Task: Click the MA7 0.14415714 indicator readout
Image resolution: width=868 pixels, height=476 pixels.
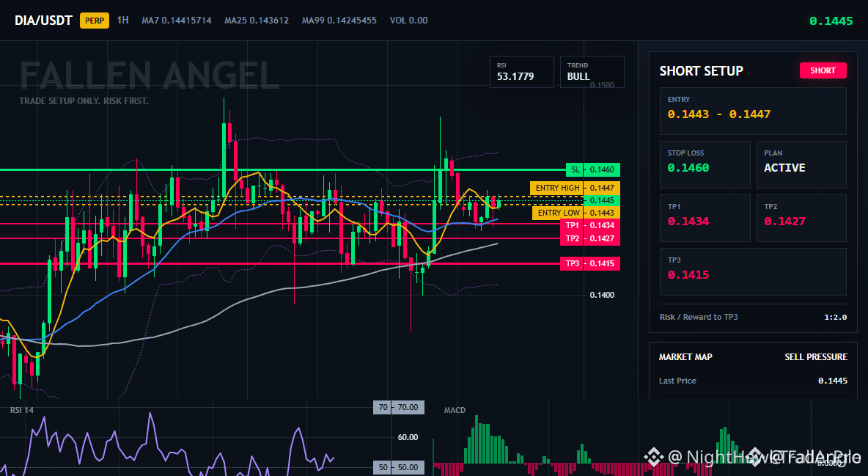Action: click(x=177, y=21)
